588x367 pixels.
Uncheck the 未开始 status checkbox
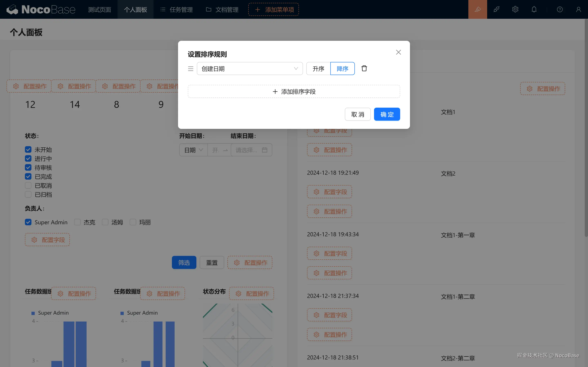click(28, 149)
